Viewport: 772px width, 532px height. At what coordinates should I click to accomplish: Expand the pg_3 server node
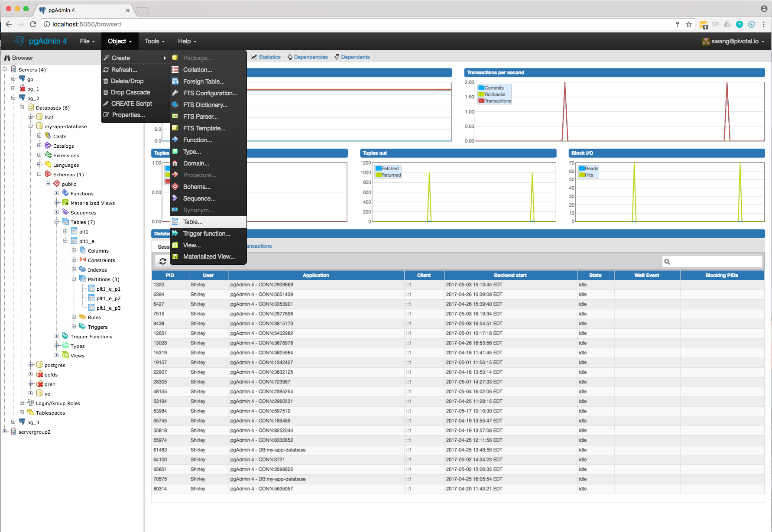[13, 422]
